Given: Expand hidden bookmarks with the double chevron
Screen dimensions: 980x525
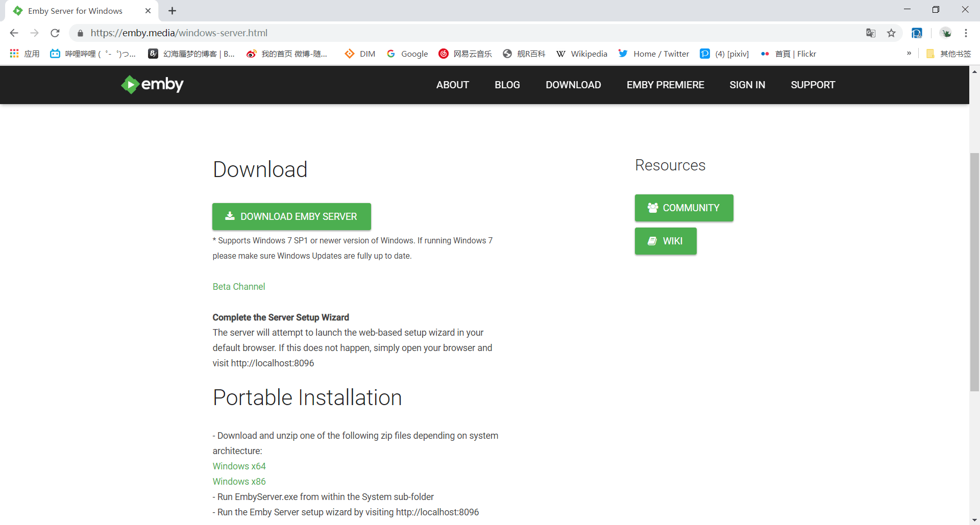Looking at the screenshot, I should pyautogui.click(x=909, y=54).
